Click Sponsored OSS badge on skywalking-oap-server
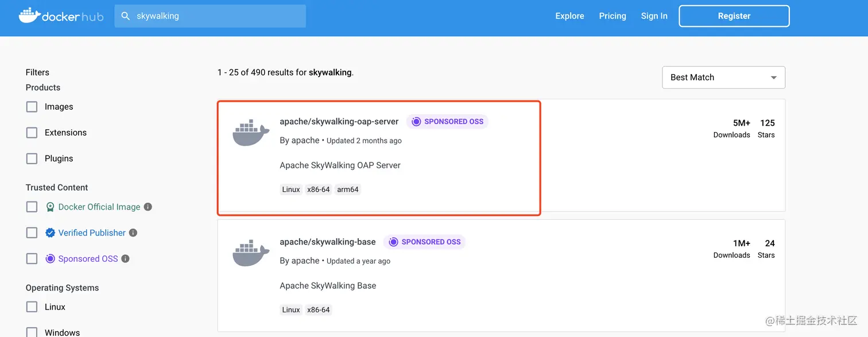 tap(447, 122)
